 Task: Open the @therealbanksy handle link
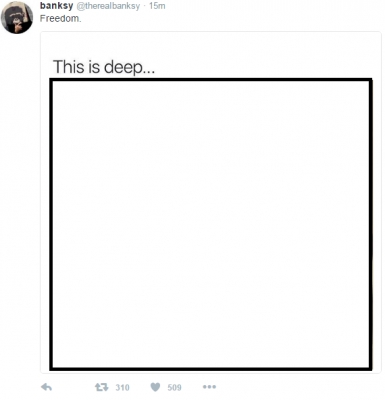click(x=108, y=6)
